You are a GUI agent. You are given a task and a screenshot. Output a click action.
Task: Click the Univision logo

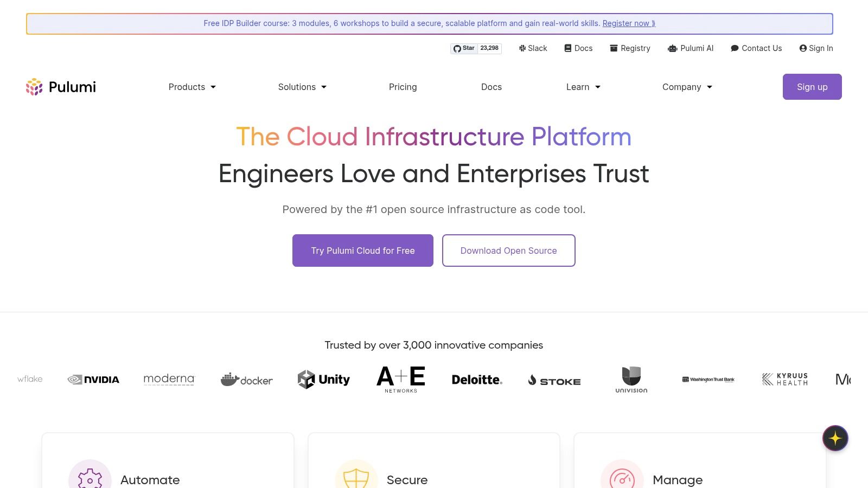pos(631,380)
